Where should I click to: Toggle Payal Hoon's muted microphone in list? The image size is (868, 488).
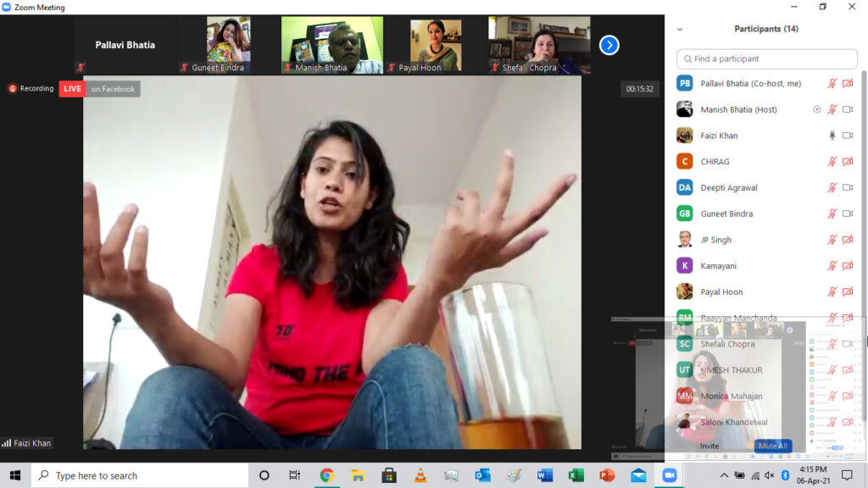coord(832,291)
